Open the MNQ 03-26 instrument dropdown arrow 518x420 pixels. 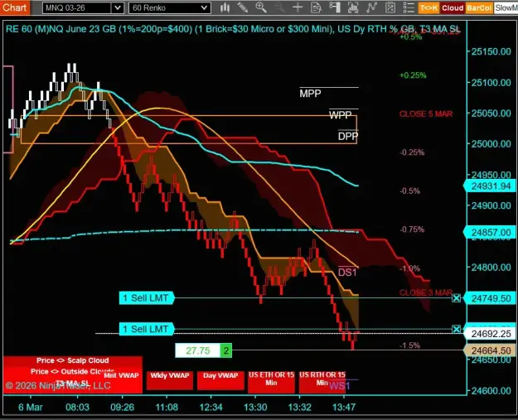[x=118, y=8]
